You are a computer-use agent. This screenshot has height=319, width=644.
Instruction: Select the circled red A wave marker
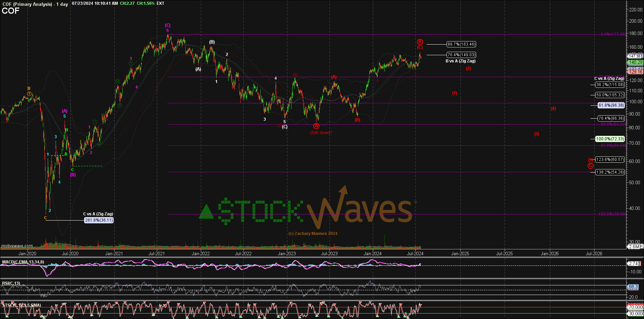(316, 126)
